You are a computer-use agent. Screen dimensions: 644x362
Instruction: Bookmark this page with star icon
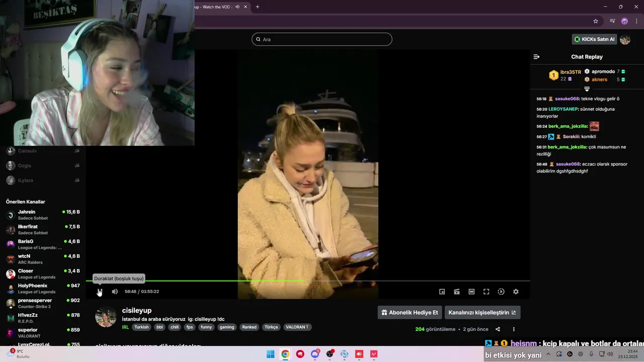coord(596,21)
